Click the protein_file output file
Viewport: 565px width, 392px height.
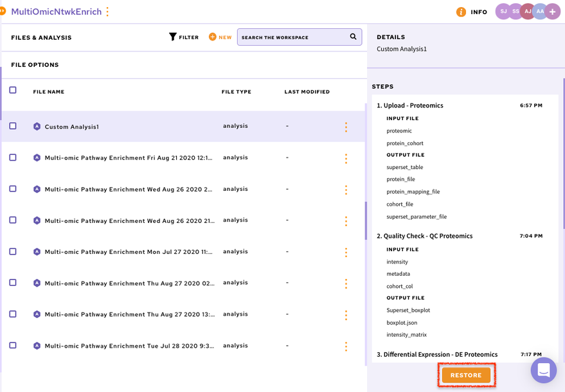(400, 179)
